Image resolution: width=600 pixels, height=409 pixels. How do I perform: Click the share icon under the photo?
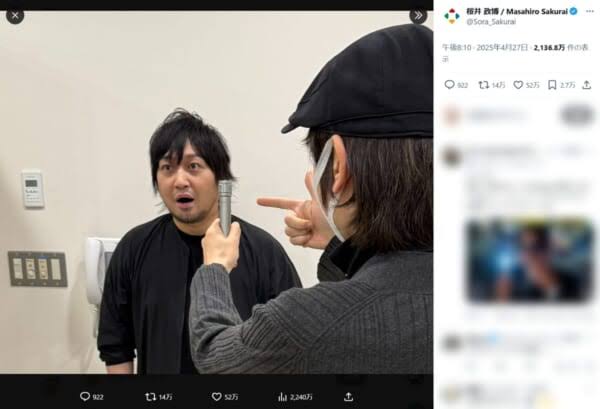click(x=348, y=397)
